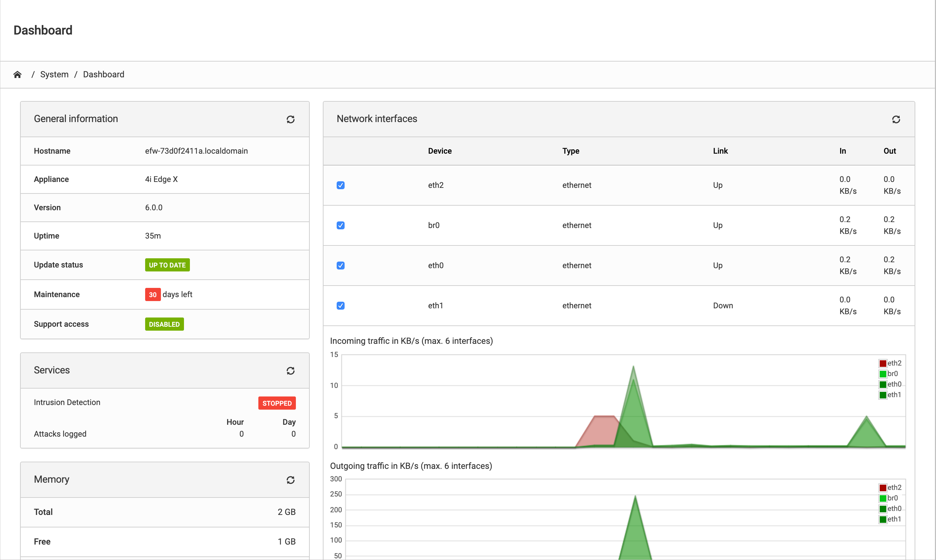936x560 pixels.
Task: Uncheck the eth2 interface checkbox
Action: click(340, 185)
